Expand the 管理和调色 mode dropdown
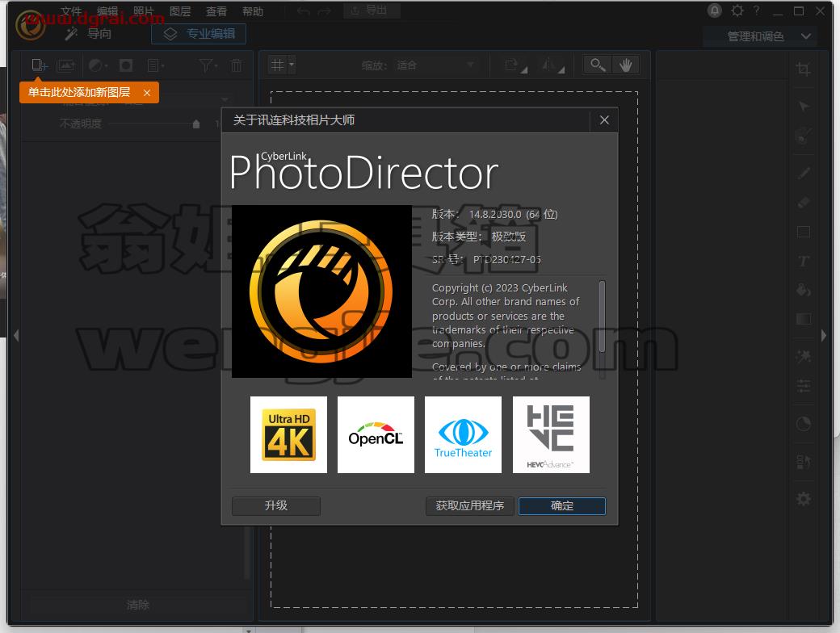 tap(760, 36)
